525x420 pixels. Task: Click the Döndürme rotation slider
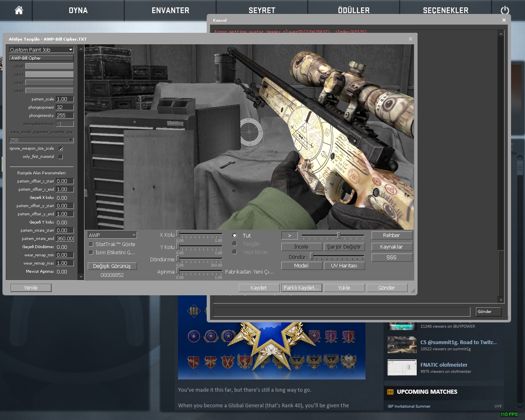point(199,259)
